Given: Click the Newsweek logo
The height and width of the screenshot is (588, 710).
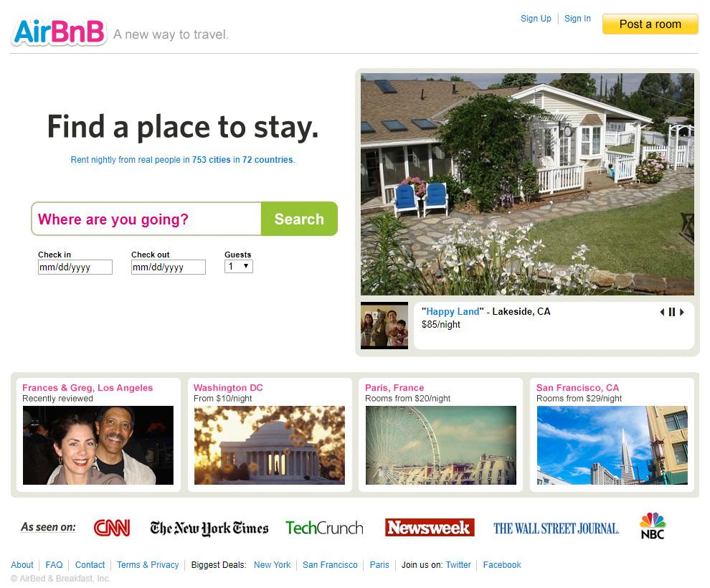Looking at the screenshot, I should coord(430,527).
